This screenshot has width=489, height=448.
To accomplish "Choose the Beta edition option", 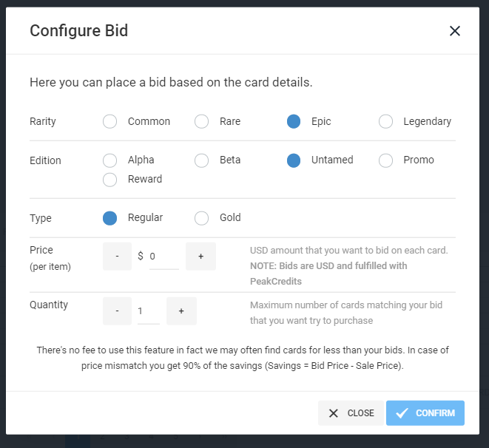I will [x=202, y=160].
